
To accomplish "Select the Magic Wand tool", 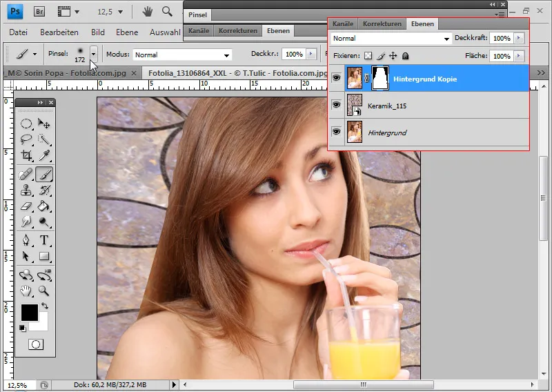I will pyautogui.click(x=44, y=139).
